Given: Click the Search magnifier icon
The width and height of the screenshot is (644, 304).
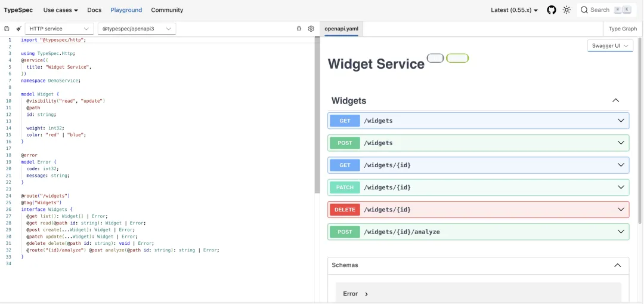Looking at the screenshot, I should tap(584, 10).
